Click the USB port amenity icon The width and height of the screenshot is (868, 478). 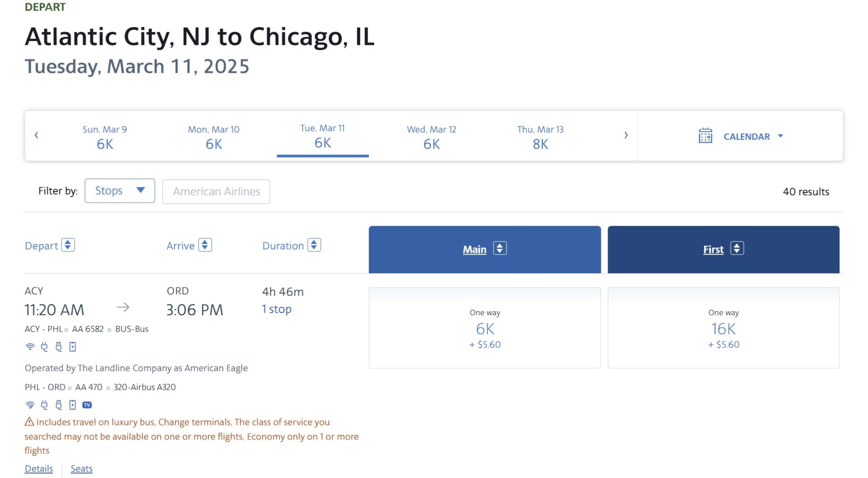(58, 346)
